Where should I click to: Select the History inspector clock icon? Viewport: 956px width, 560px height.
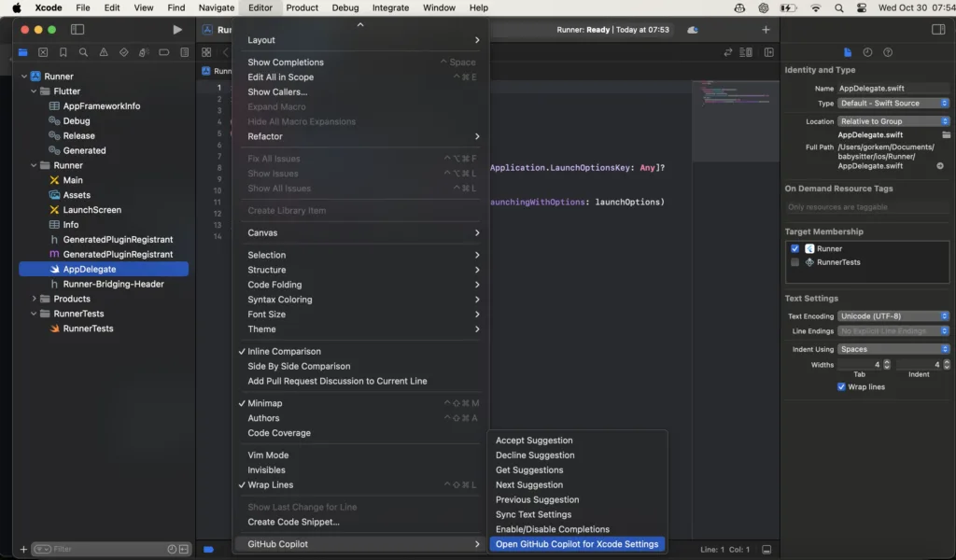867,52
